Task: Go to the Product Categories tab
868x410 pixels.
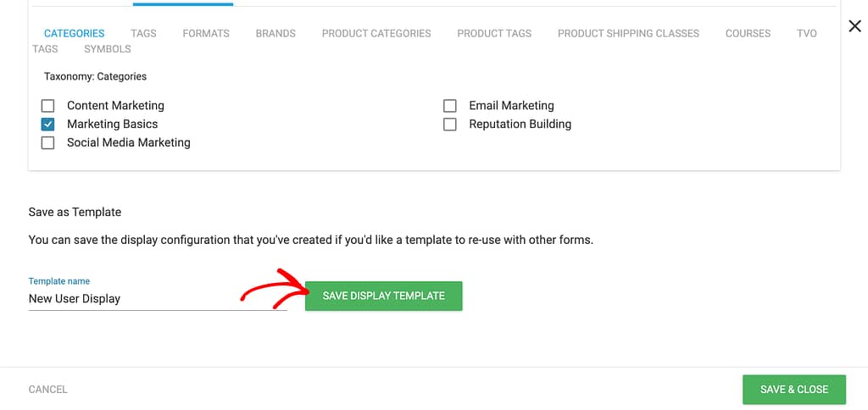Action: pos(376,33)
